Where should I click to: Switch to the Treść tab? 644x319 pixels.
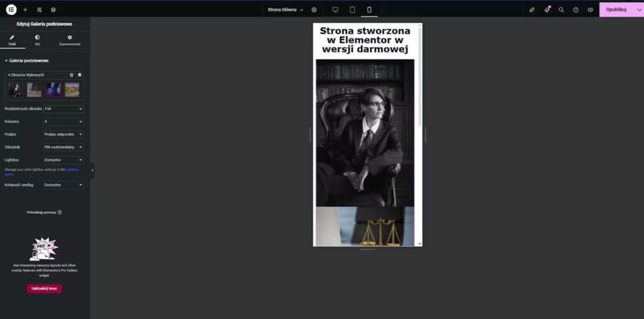[12, 40]
